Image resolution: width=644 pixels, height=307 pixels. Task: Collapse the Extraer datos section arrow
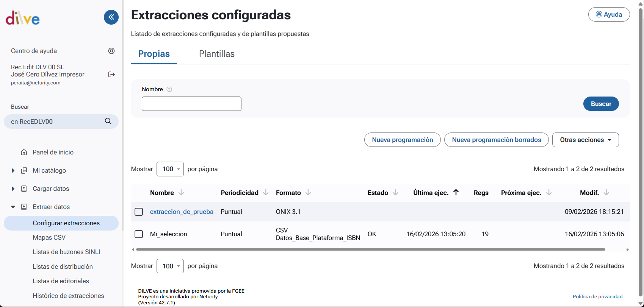tap(13, 207)
